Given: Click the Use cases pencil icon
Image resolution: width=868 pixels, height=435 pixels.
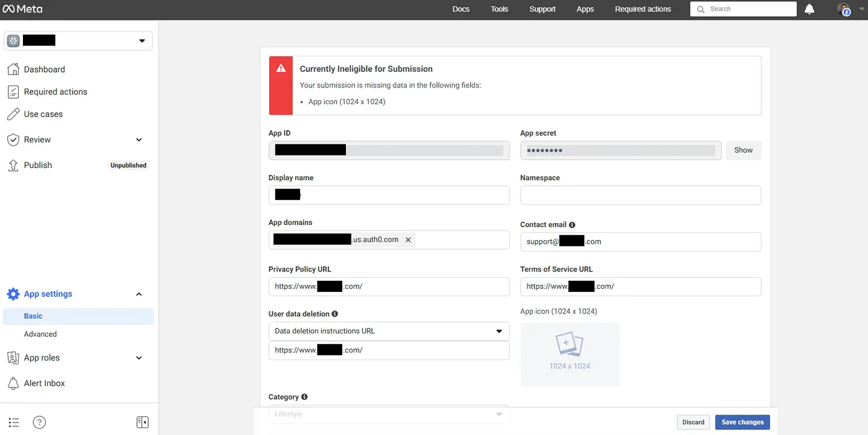Looking at the screenshot, I should [13, 114].
